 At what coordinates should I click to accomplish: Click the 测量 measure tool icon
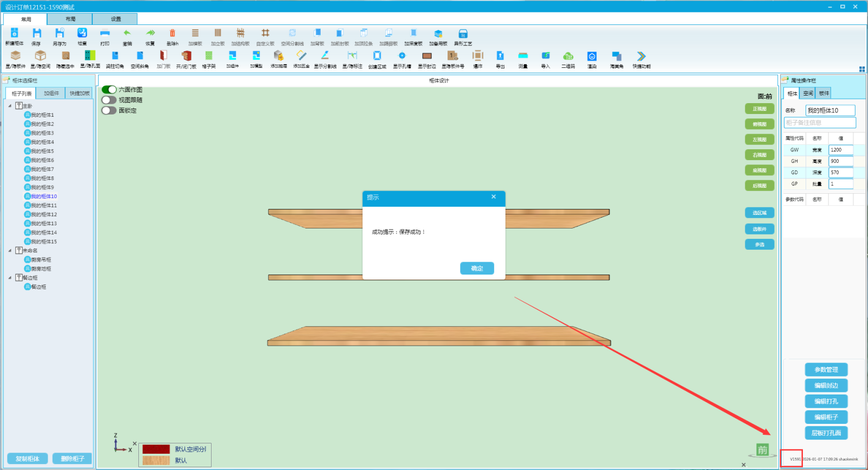[523, 57]
